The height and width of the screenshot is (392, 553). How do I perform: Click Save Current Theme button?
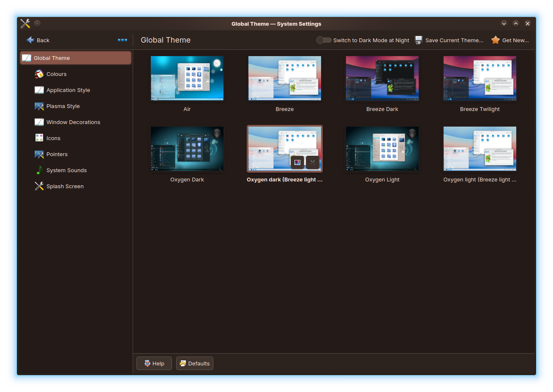click(449, 40)
